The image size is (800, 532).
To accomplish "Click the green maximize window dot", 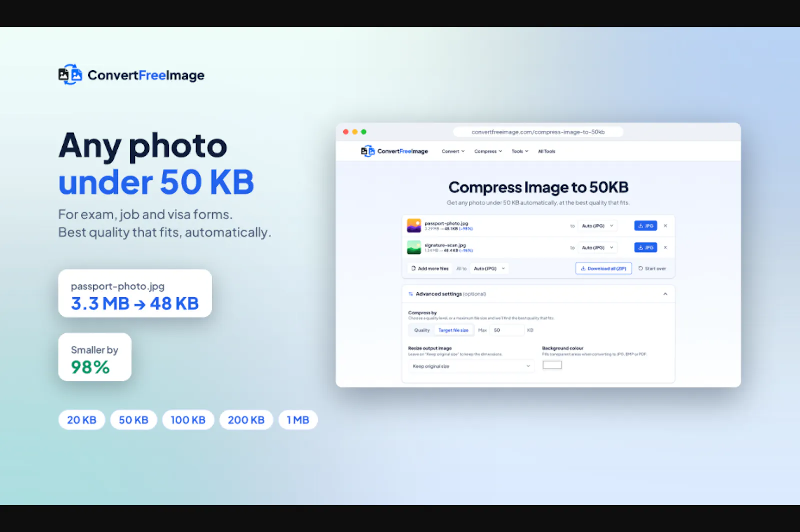I will (364, 132).
